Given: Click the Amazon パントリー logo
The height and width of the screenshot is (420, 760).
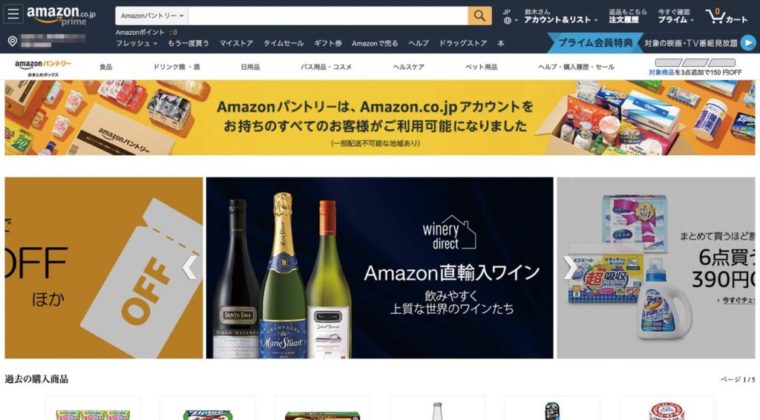Looking at the screenshot, I should click(x=43, y=67).
